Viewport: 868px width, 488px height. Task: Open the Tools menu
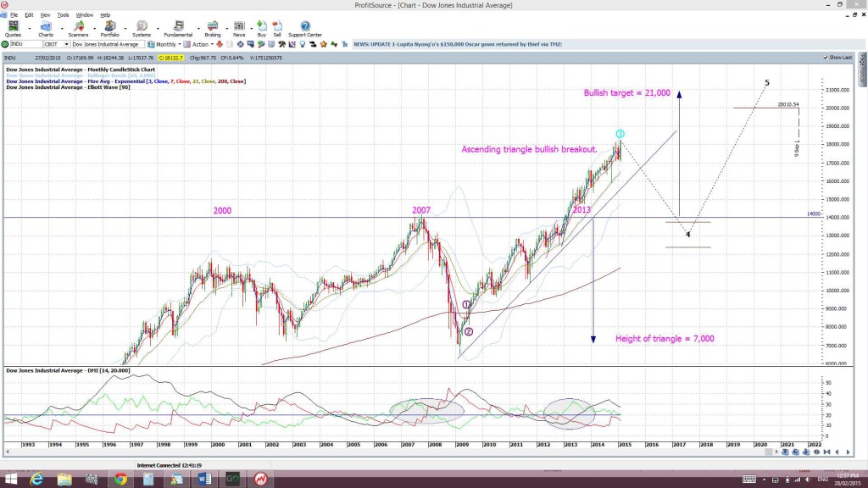(63, 15)
